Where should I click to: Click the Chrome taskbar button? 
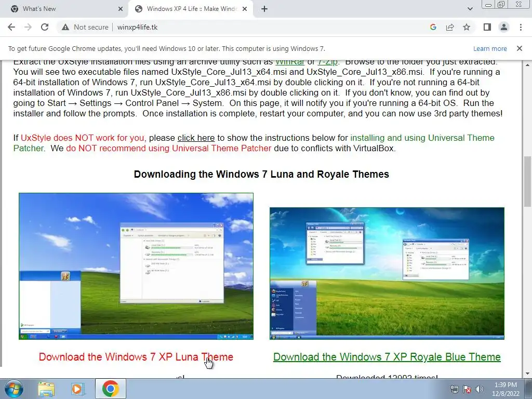pyautogui.click(x=111, y=389)
